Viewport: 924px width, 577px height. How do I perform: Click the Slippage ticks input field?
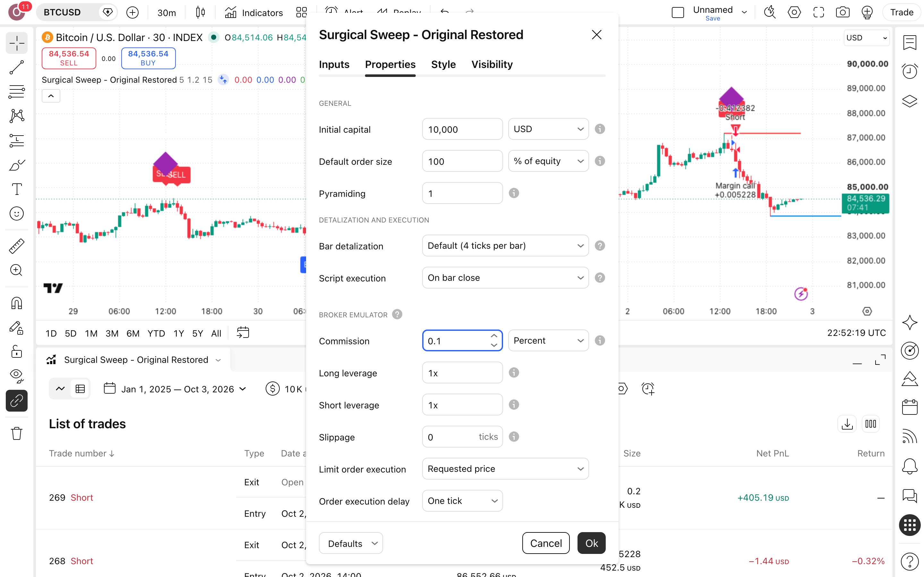tap(462, 437)
